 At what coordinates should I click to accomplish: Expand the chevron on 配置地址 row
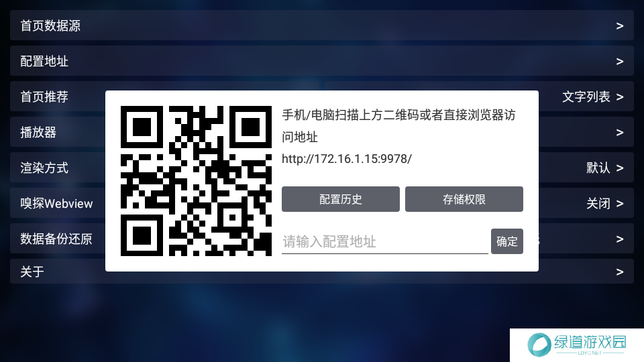(620, 61)
